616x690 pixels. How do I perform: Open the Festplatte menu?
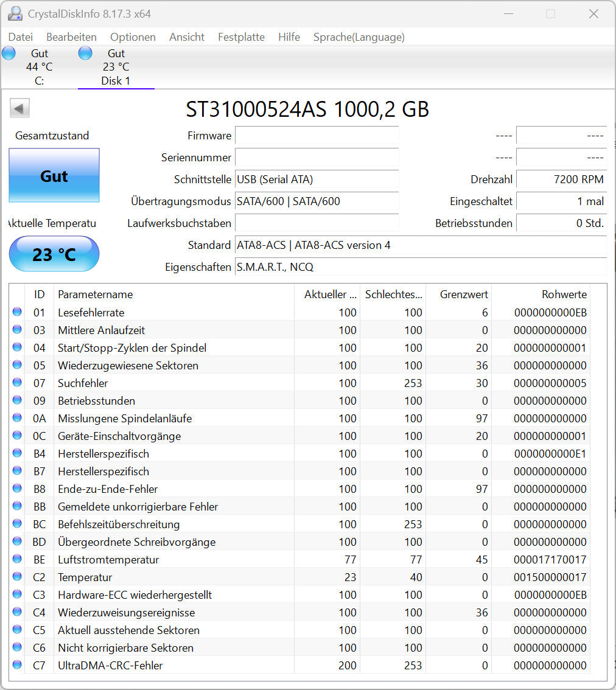[241, 37]
